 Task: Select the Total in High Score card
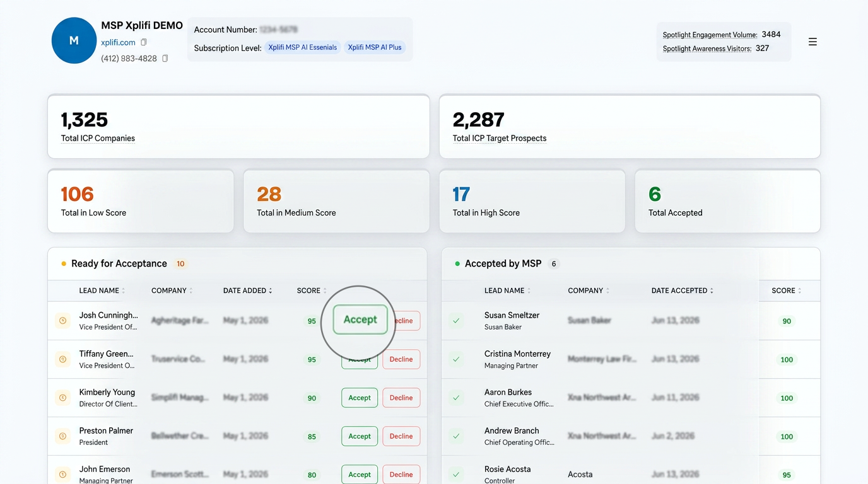pyautogui.click(x=532, y=201)
